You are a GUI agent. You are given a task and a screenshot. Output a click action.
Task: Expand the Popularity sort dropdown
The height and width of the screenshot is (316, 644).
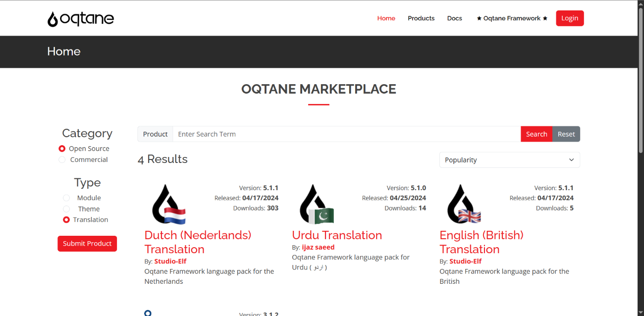pyautogui.click(x=509, y=160)
